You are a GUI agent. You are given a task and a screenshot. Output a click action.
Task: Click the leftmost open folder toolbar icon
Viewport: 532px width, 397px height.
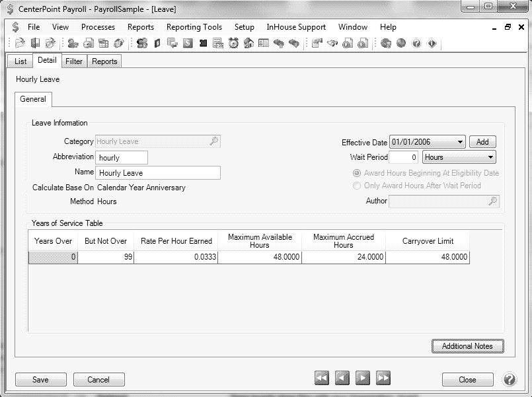point(20,43)
